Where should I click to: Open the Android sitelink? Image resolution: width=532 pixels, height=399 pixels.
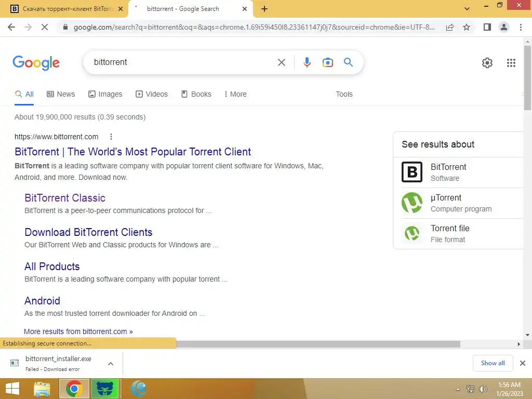click(x=42, y=301)
